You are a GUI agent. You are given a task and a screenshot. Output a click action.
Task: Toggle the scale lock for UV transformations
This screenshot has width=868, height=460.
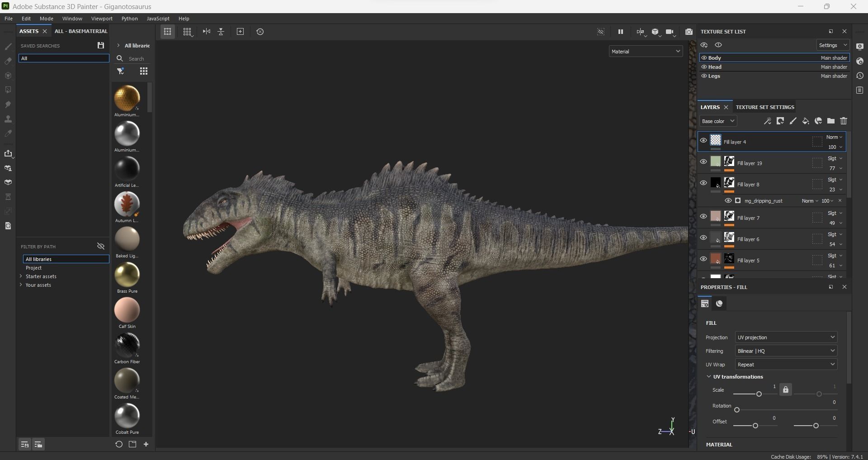(x=786, y=389)
